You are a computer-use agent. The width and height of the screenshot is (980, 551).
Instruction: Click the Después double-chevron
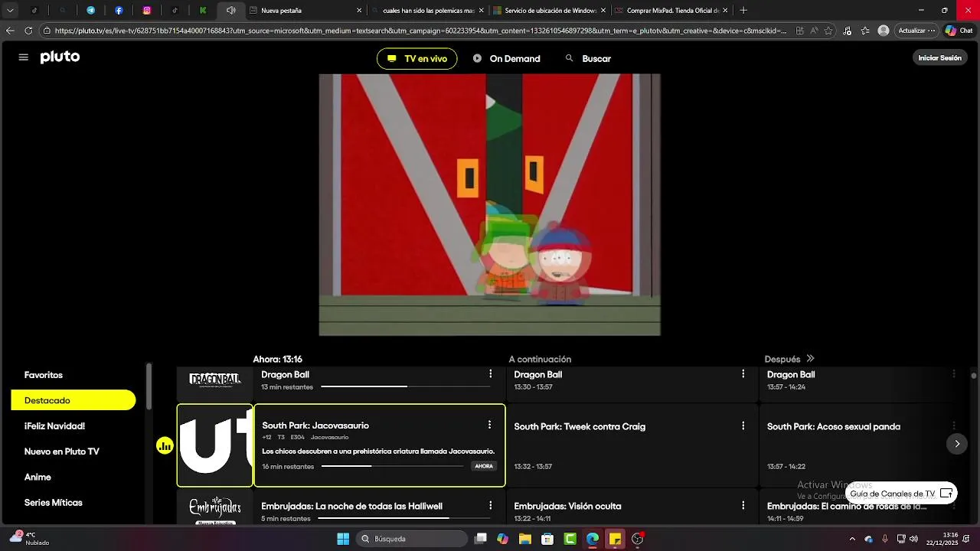pos(810,359)
